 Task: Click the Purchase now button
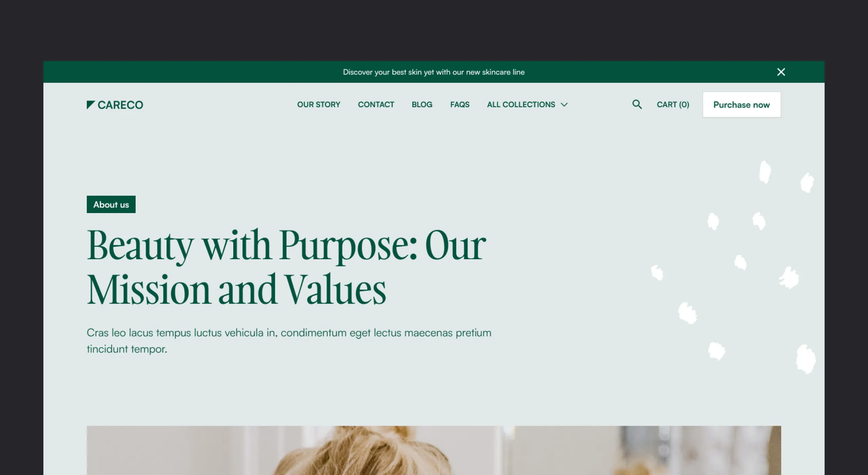742,104
